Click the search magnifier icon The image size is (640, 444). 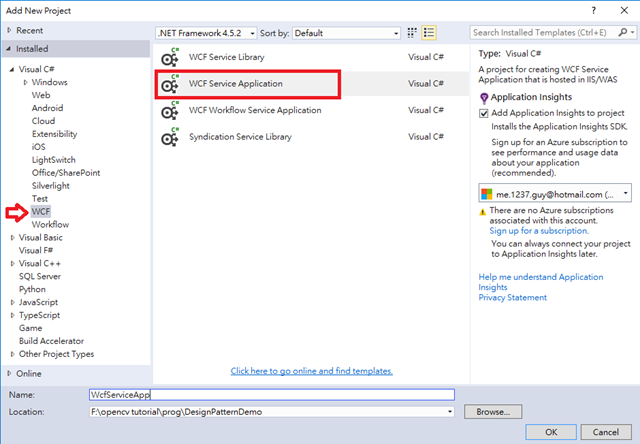pyautogui.click(x=622, y=32)
